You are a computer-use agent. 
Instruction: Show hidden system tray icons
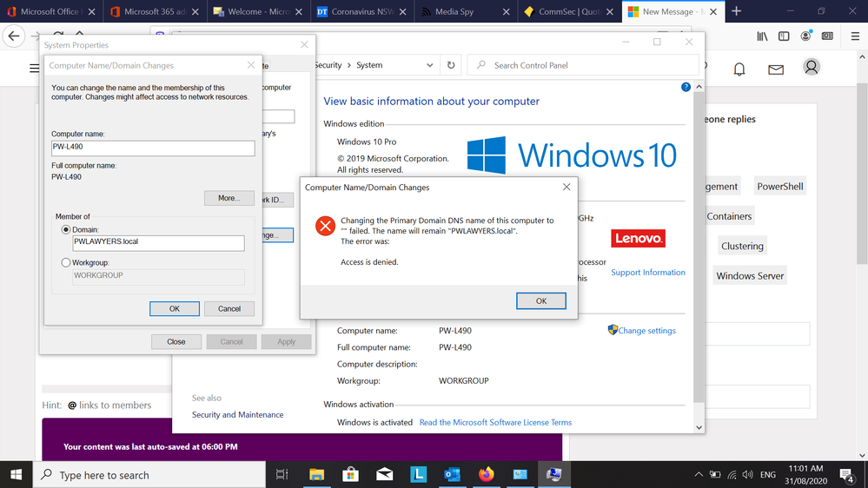pyautogui.click(x=698, y=475)
